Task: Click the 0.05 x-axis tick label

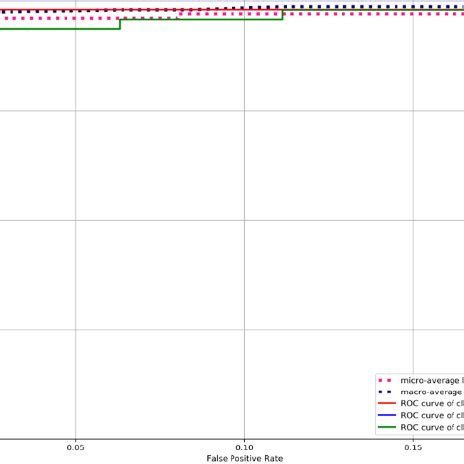Action: point(75,447)
